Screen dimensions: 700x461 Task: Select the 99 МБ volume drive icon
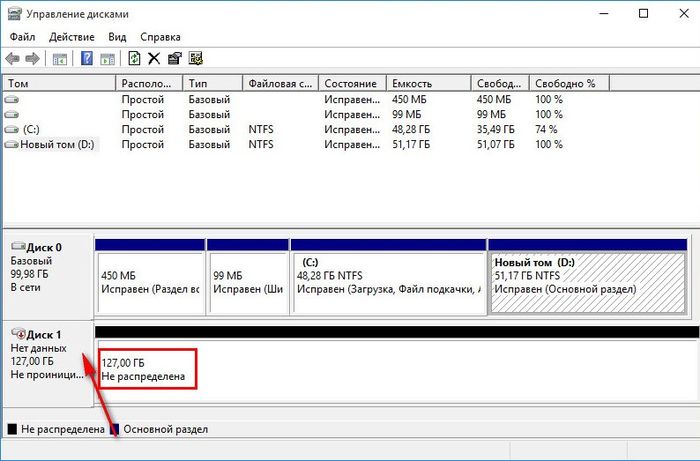pos(12,115)
